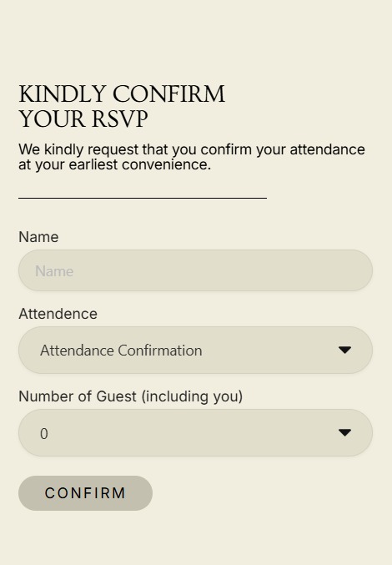Click the "Number of Guest (including you)" label

131,396
